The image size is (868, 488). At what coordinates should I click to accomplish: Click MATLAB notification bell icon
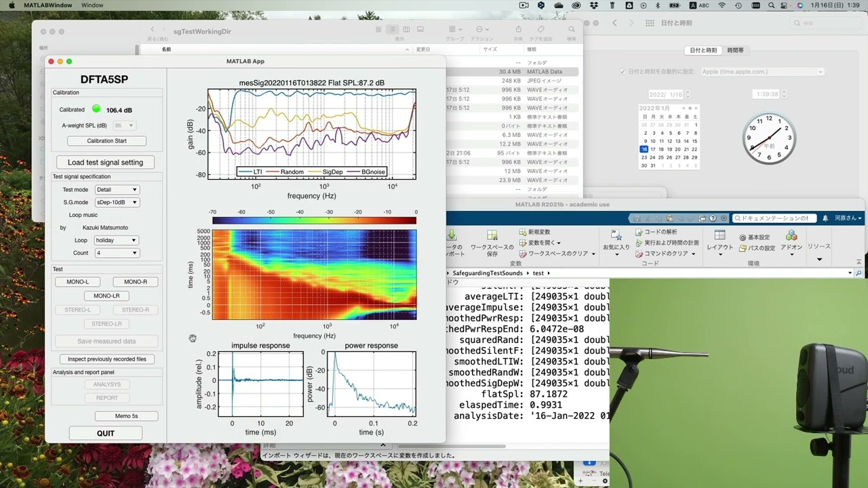click(825, 218)
